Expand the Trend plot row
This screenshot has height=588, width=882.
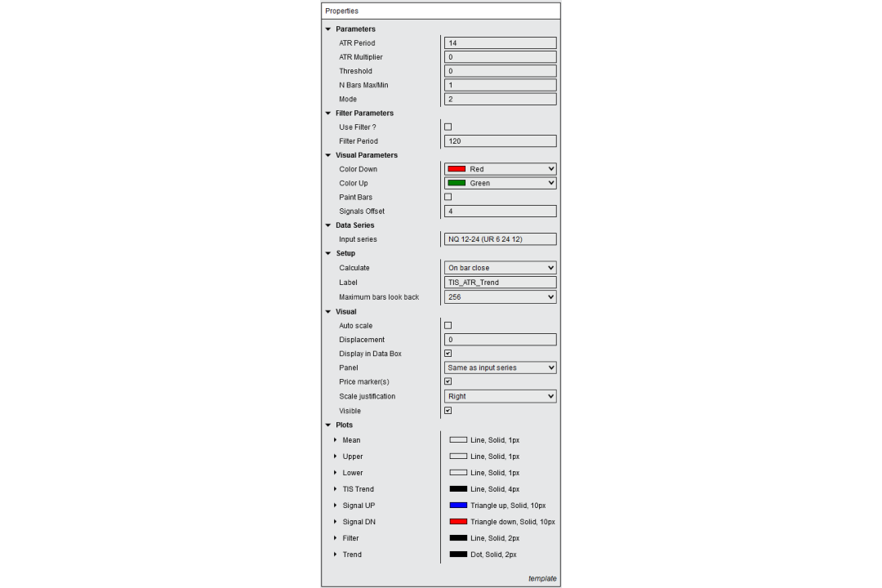point(336,555)
